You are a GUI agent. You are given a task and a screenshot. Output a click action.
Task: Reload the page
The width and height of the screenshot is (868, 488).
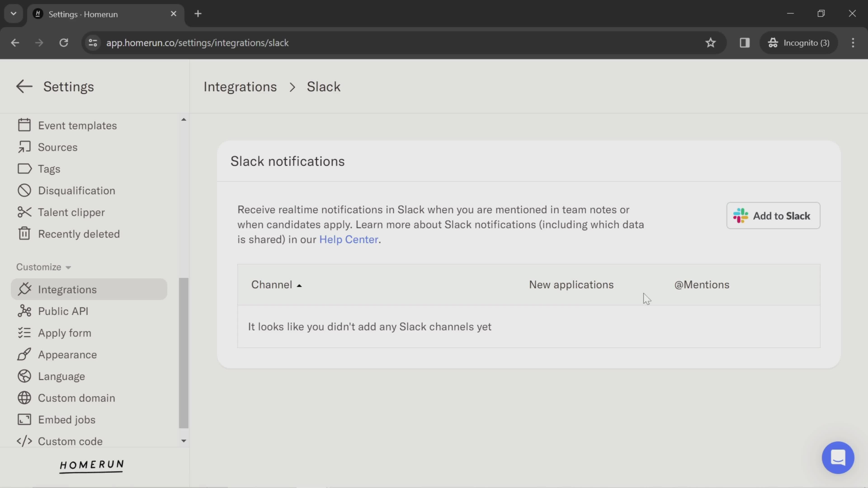click(64, 43)
